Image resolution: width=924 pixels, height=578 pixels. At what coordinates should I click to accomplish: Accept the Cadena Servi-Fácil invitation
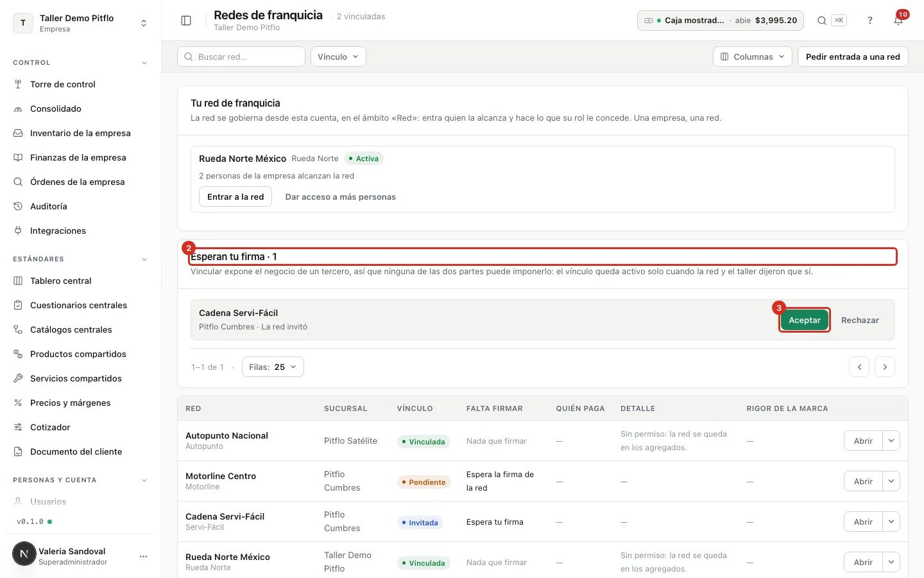coord(805,320)
